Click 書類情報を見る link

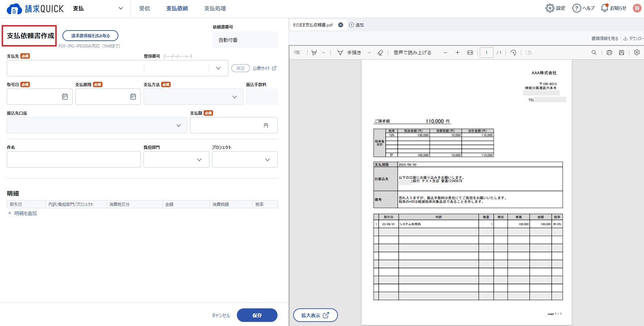(605, 38)
